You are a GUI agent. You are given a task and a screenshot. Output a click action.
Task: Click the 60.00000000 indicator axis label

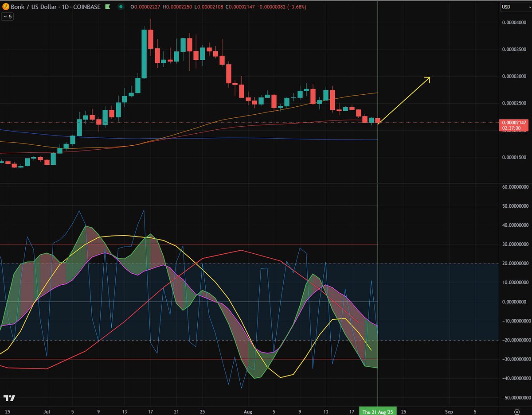(515, 187)
